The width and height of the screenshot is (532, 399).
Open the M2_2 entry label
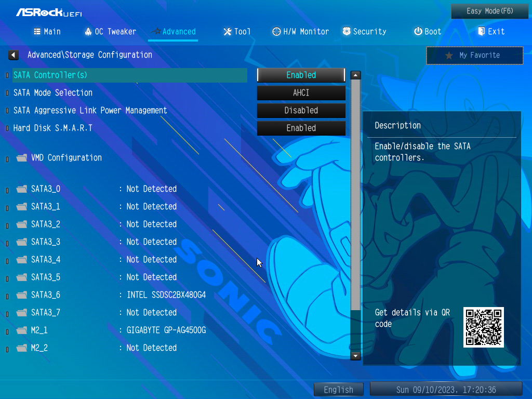coord(39,348)
